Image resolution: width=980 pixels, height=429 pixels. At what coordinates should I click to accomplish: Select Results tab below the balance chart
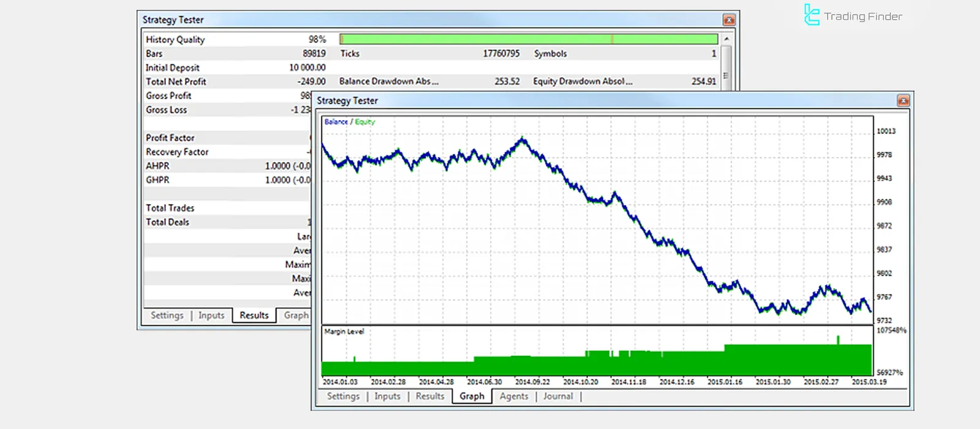click(x=430, y=397)
